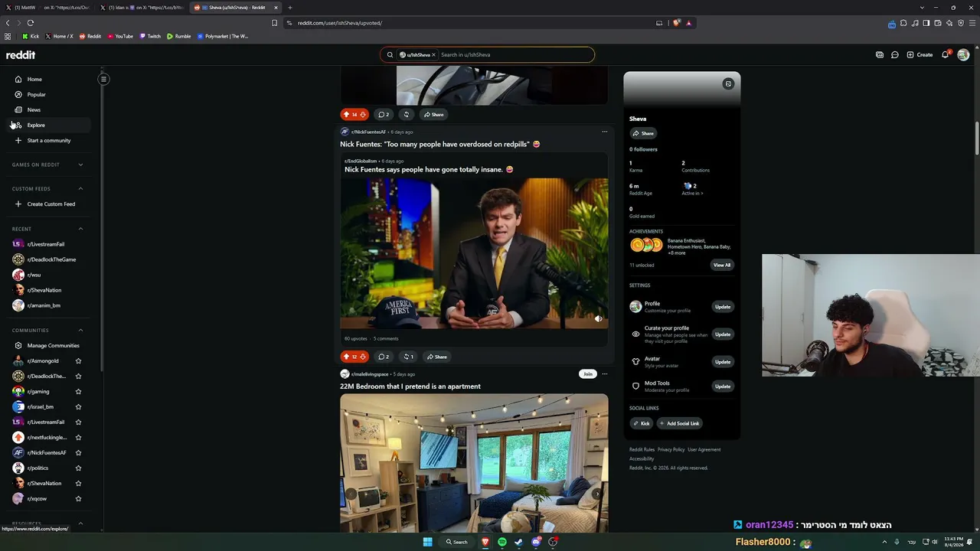Click Update next to Avatar

click(x=723, y=362)
